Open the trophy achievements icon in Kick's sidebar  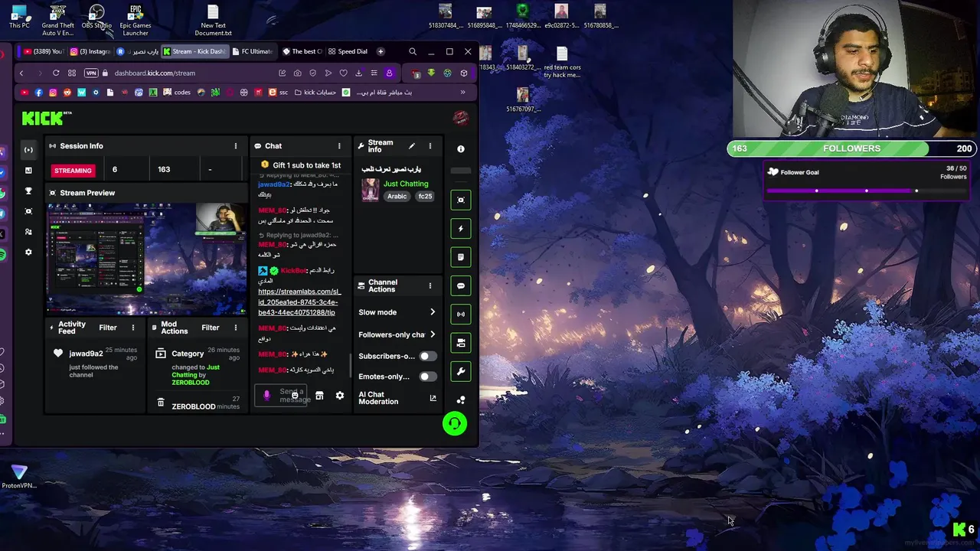pyautogui.click(x=28, y=191)
